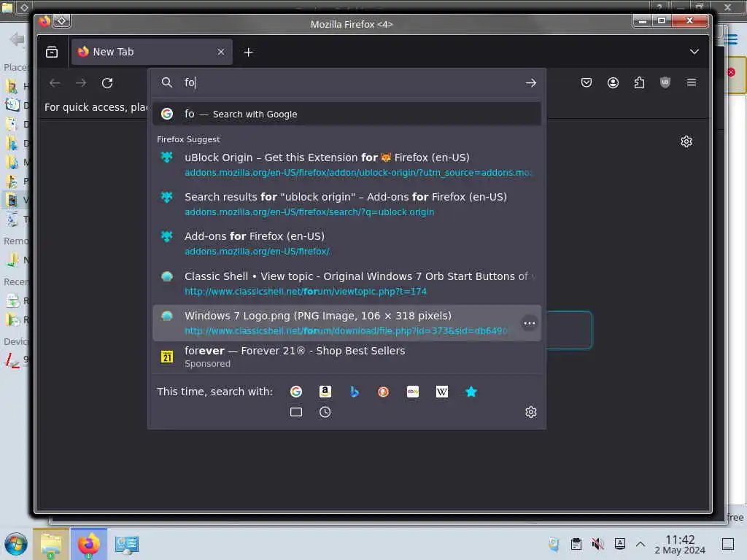This screenshot has width=747, height=560.
Task: Open Classic Shell View topic suggestion
Action: pos(347,284)
